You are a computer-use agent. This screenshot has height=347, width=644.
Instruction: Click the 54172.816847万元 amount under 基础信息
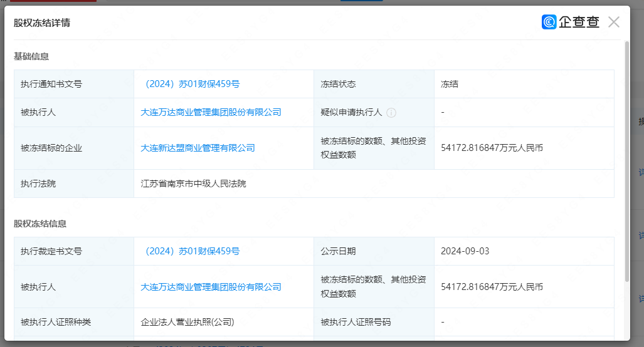click(x=492, y=148)
